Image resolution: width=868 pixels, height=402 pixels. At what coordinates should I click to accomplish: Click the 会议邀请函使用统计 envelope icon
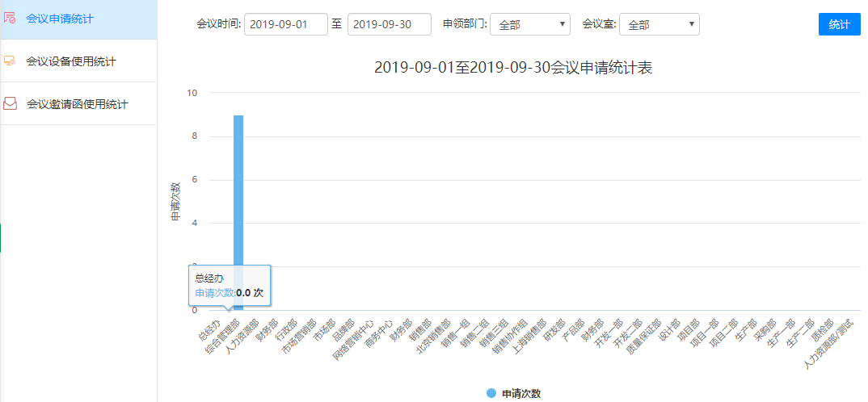tap(11, 104)
